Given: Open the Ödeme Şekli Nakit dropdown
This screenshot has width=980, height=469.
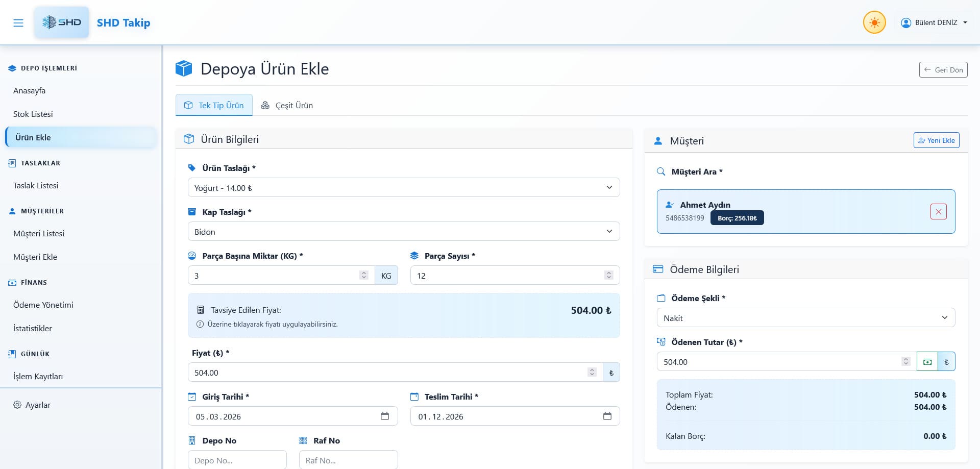Looking at the screenshot, I should click(x=805, y=318).
